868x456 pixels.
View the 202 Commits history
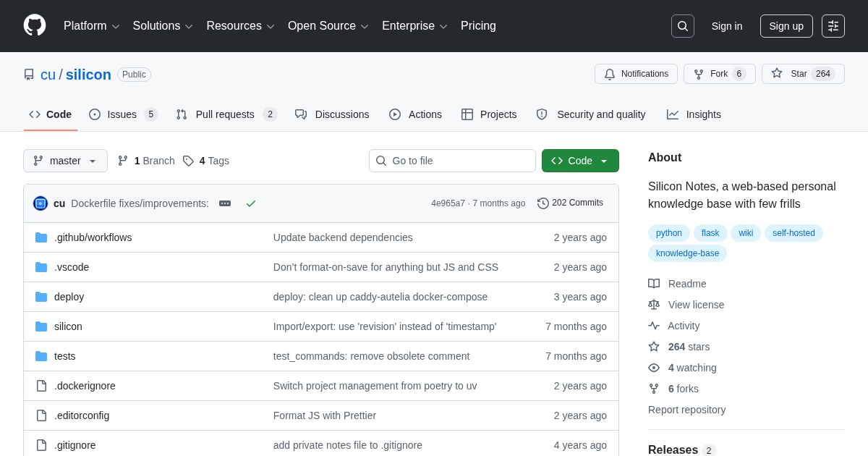pyautogui.click(x=570, y=203)
